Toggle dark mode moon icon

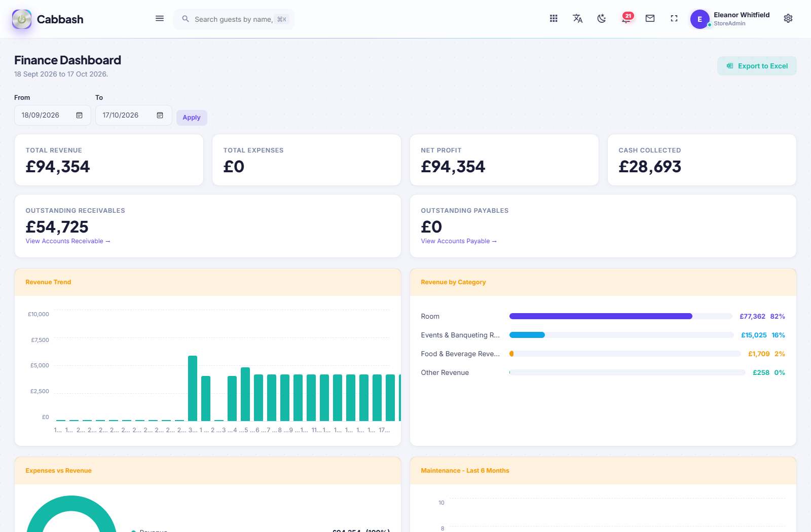(602, 19)
